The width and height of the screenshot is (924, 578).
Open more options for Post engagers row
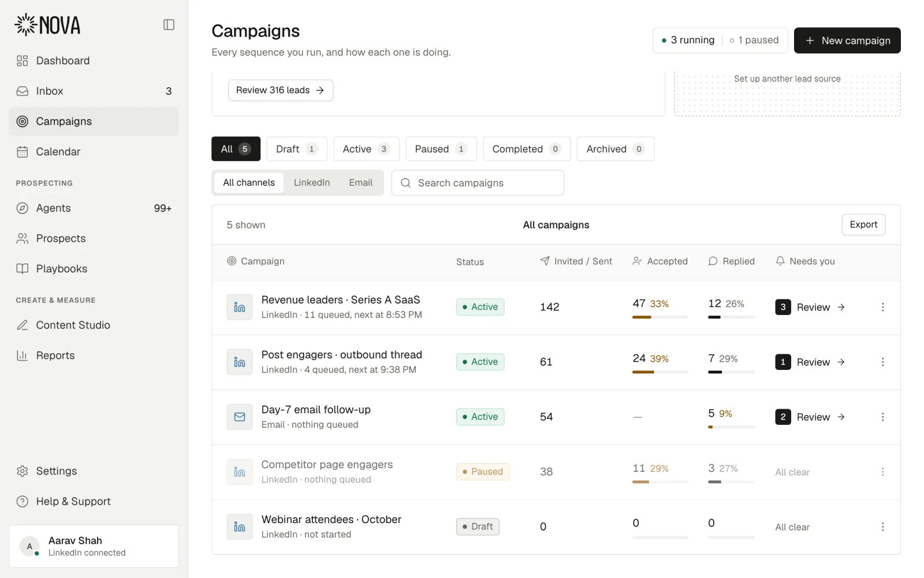(x=882, y=362)
